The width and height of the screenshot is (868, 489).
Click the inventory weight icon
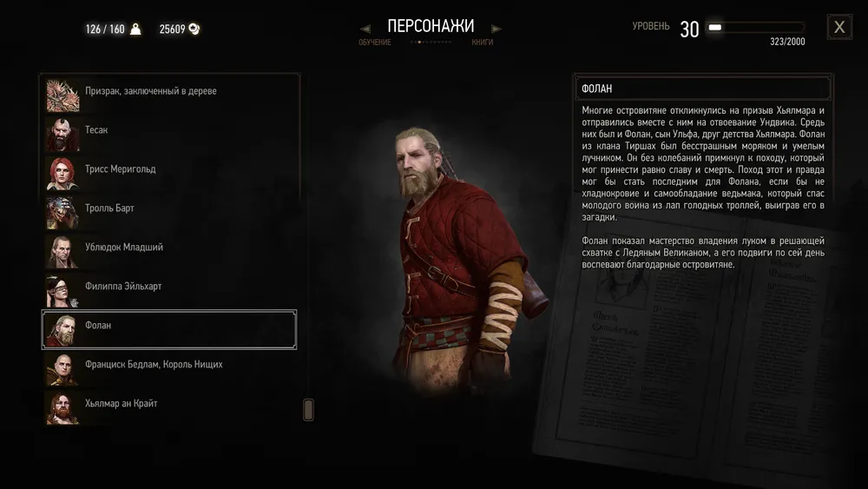point(135,29)
